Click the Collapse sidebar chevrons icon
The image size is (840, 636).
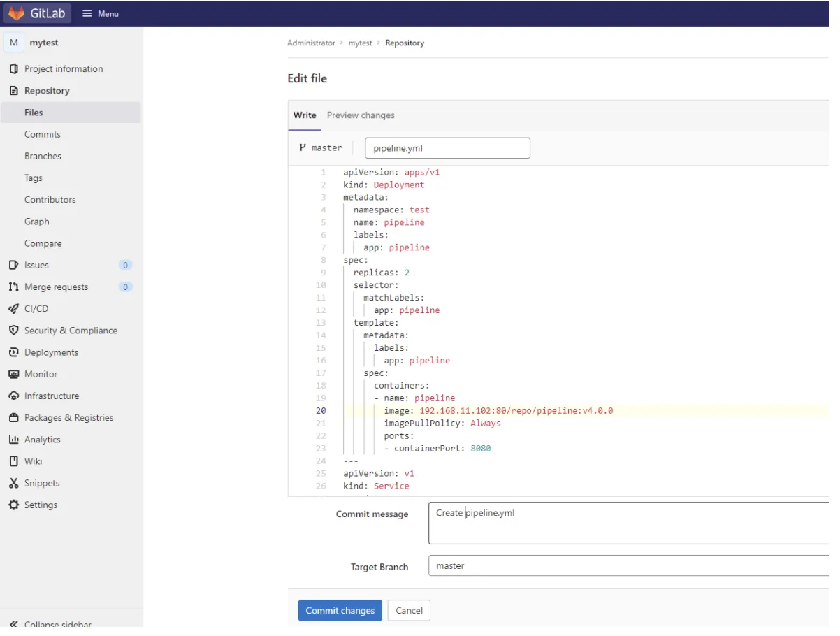click(x=13, y=623)
